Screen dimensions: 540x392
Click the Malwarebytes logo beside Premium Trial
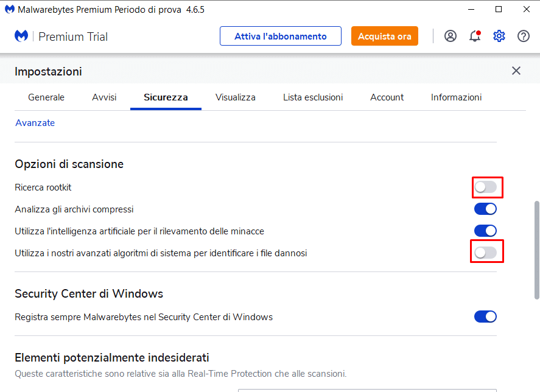(21, 36)
